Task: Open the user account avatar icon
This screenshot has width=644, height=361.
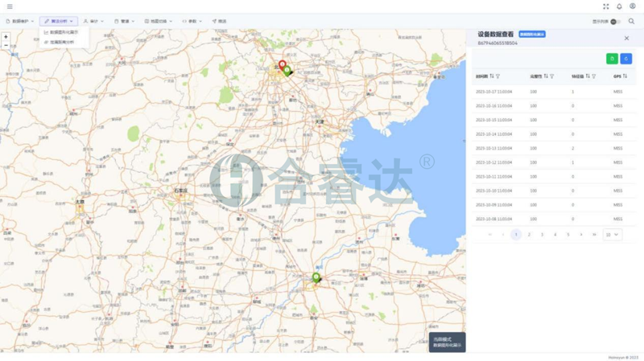Action: click(633, 6)
